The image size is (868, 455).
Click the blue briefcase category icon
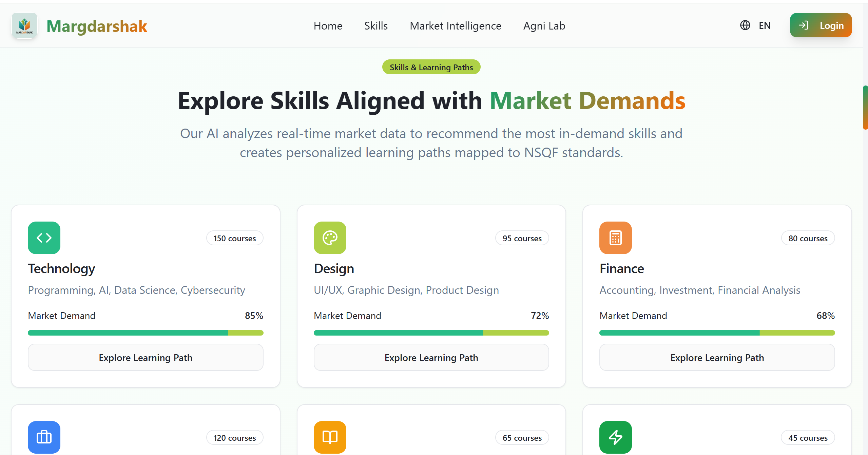click(44, 437)
